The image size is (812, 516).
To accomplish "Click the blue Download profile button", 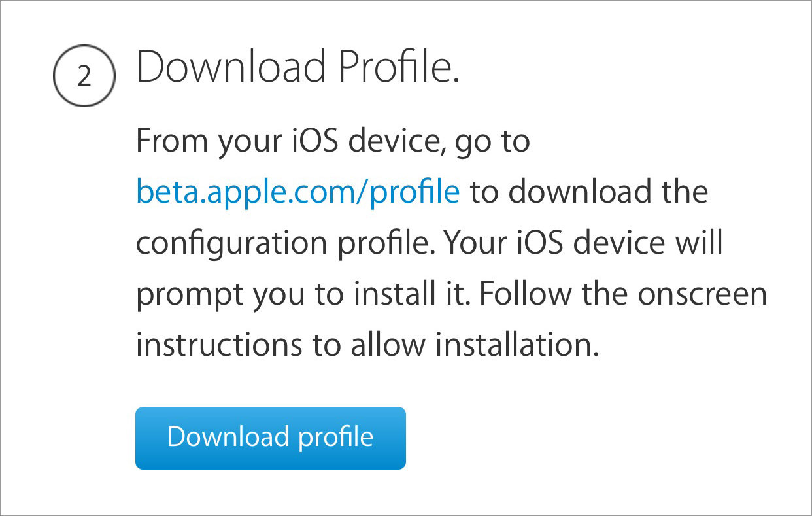I will [271, 438].
